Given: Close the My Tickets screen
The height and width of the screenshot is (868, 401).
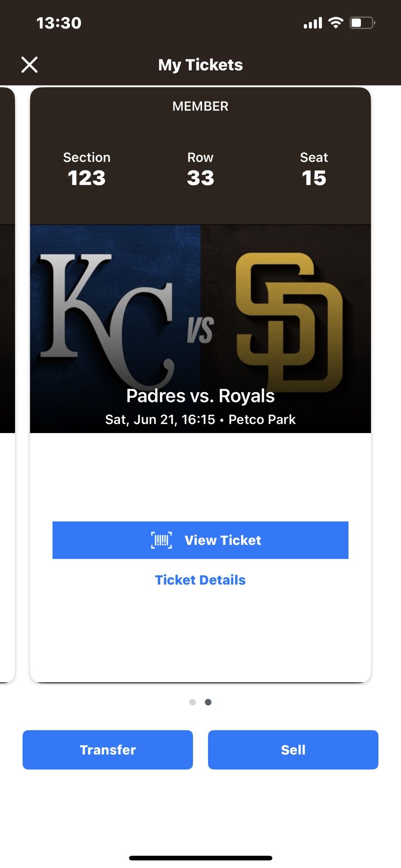Looking at the screenshot, I should coord(29,65).
